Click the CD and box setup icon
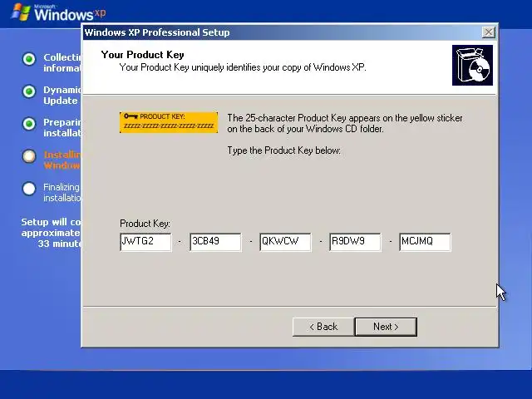This screenshot has height=399, width=532. [x=472, y=65]
